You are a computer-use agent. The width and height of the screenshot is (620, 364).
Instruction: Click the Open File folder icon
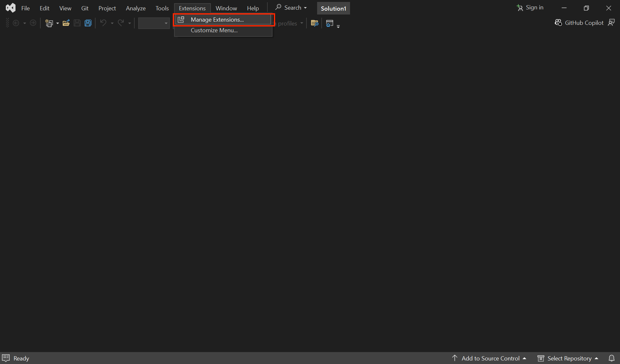66,23
